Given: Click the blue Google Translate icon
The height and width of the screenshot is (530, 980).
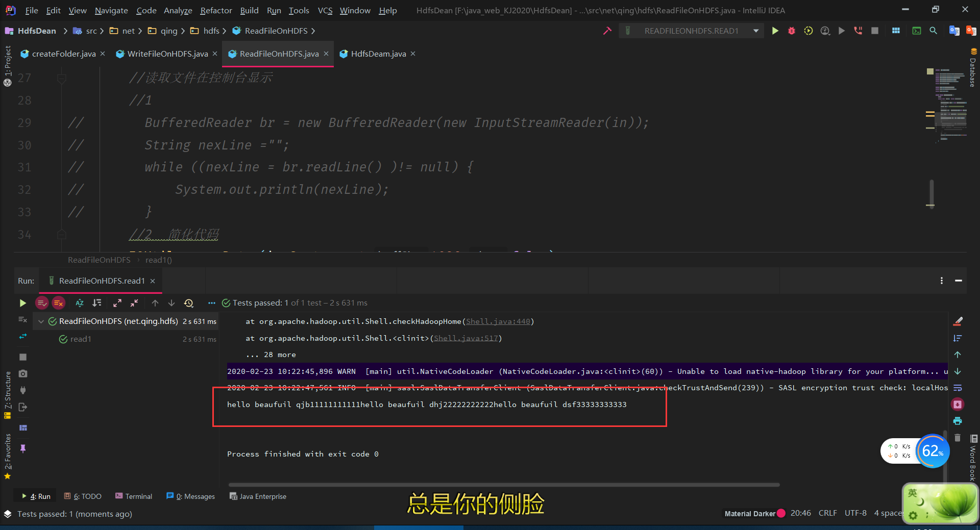Looking at the screenshot, I should tap(954, 31).
